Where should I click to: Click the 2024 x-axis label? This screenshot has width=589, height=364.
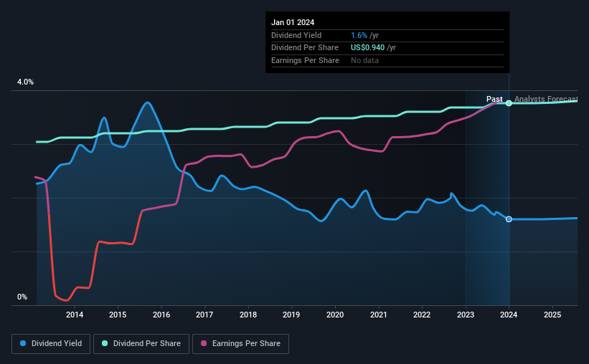[x=509, y=315]
